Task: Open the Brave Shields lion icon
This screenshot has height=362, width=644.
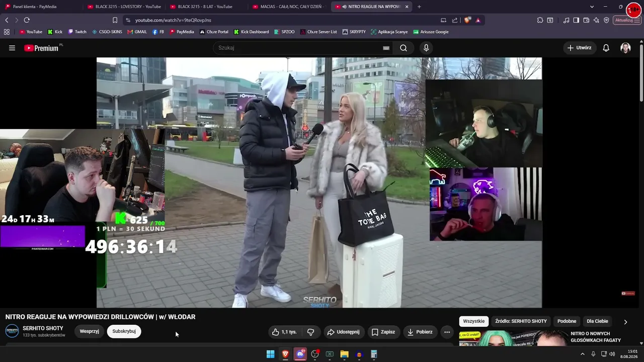Action: coord(467,20)
